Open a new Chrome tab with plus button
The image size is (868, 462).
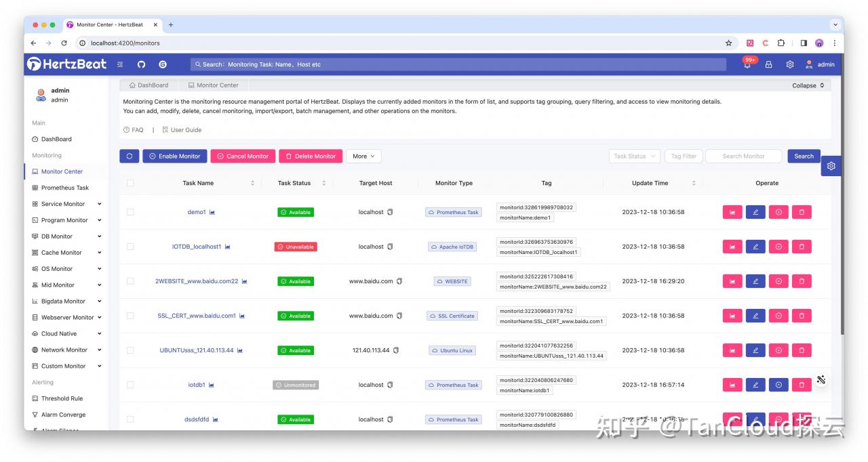click(171, 24)
